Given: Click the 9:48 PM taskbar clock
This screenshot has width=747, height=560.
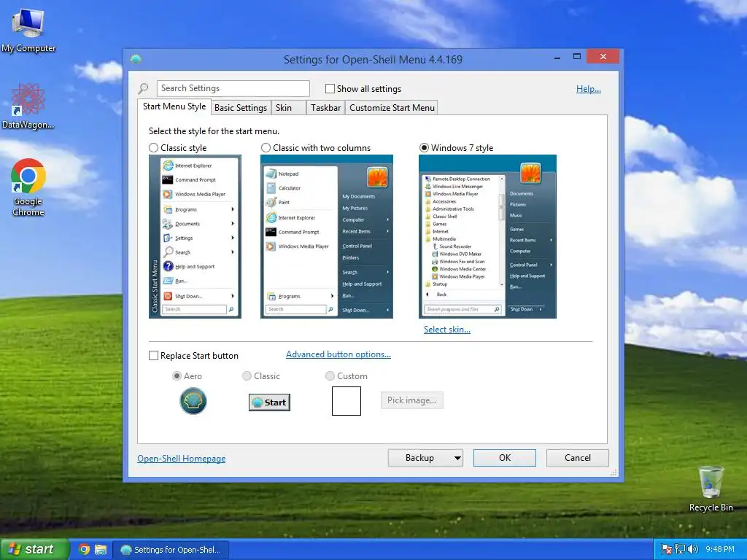Looking at the screenshot, I should coord(720,550).
